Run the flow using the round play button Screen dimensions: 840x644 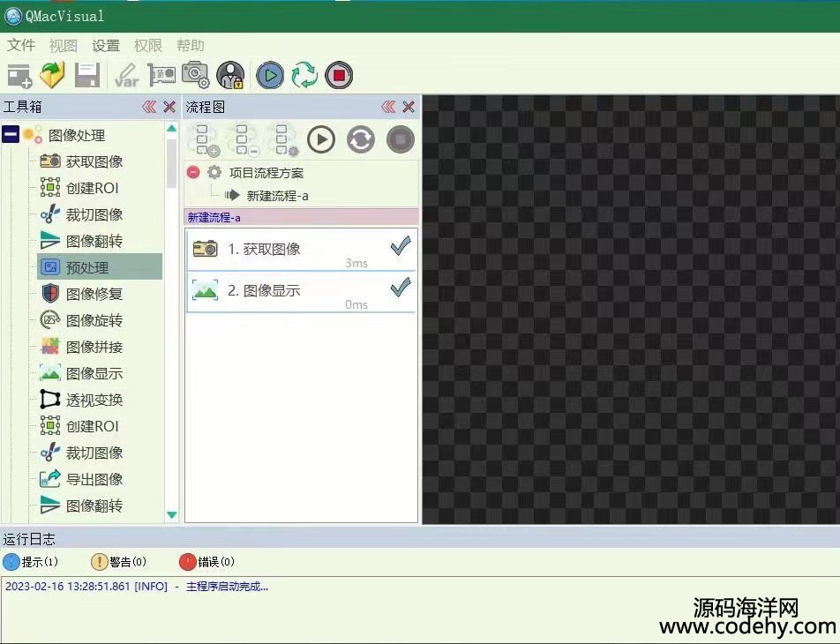click(321, 140)
